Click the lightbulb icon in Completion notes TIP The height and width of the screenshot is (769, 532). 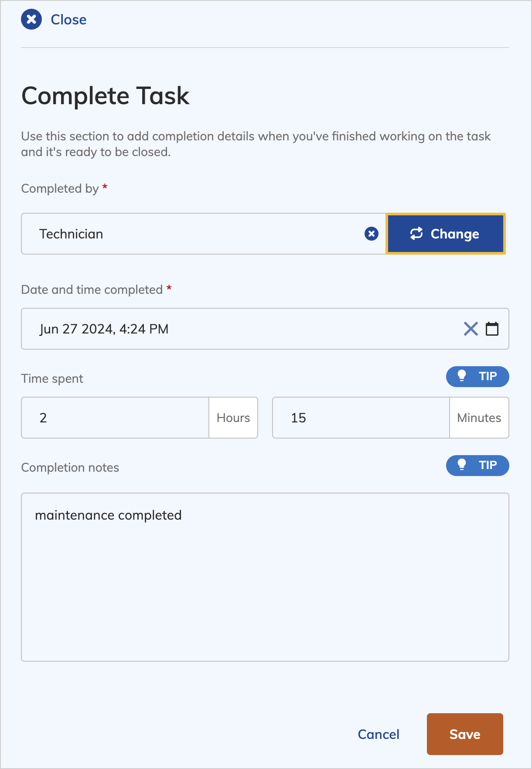[462, 465]
